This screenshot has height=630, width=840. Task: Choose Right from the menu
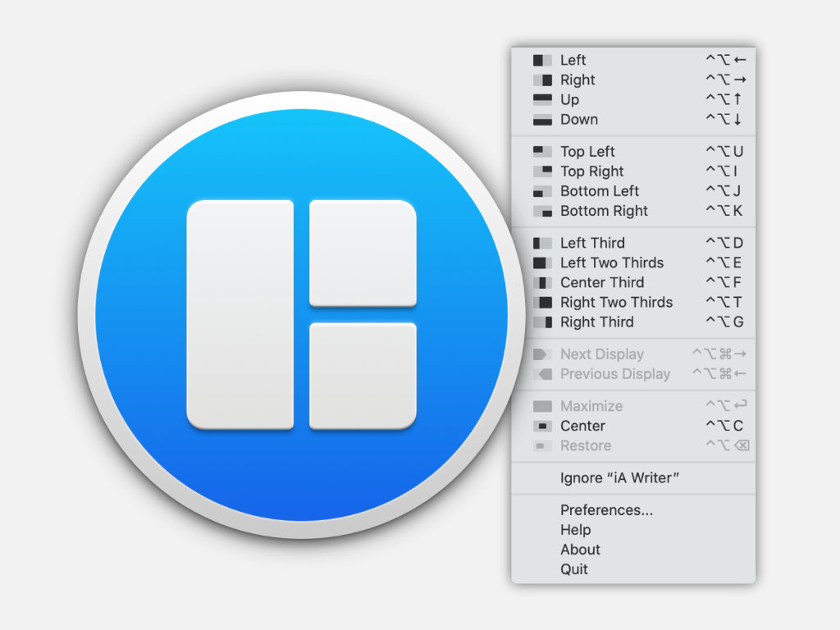click(x=633, y=80)
